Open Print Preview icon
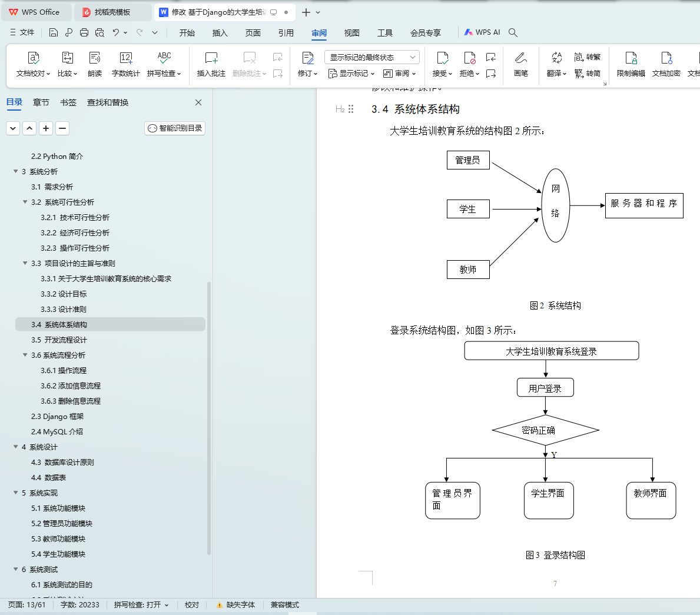The height and width of the screenshot is (615, 700). (x=99, y=32)
